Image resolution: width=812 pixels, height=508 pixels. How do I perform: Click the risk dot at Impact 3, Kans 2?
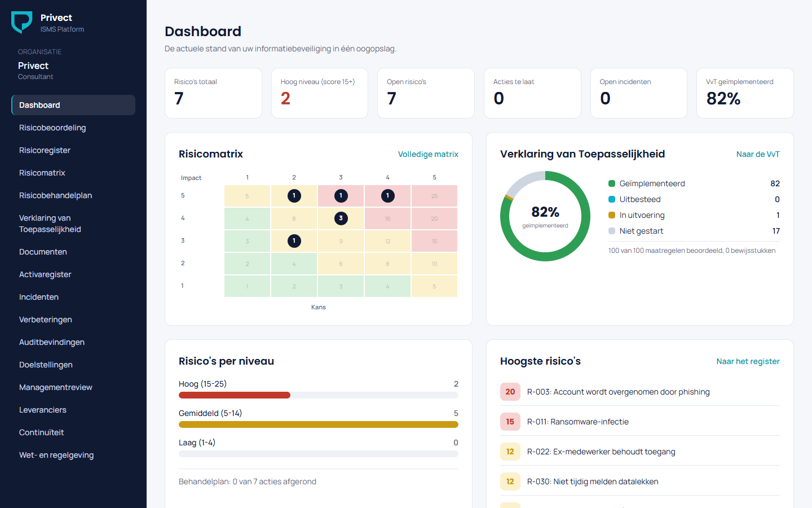coord(294,241)
